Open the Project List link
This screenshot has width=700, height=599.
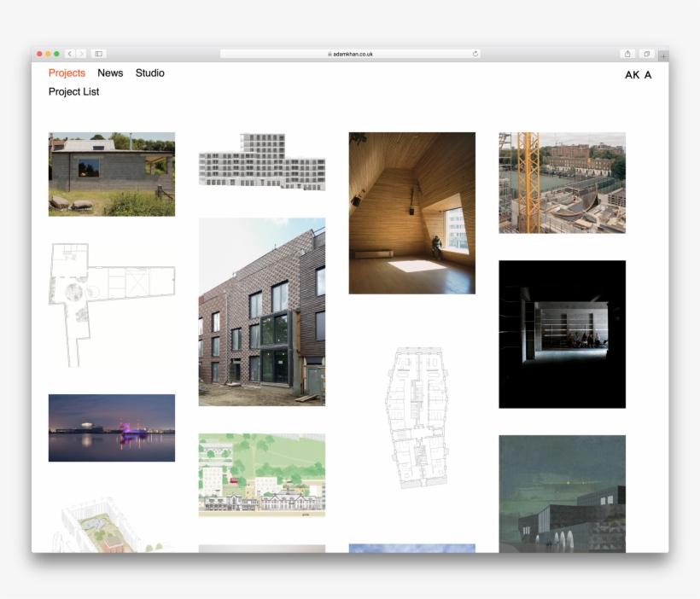(x=73, y=92)
